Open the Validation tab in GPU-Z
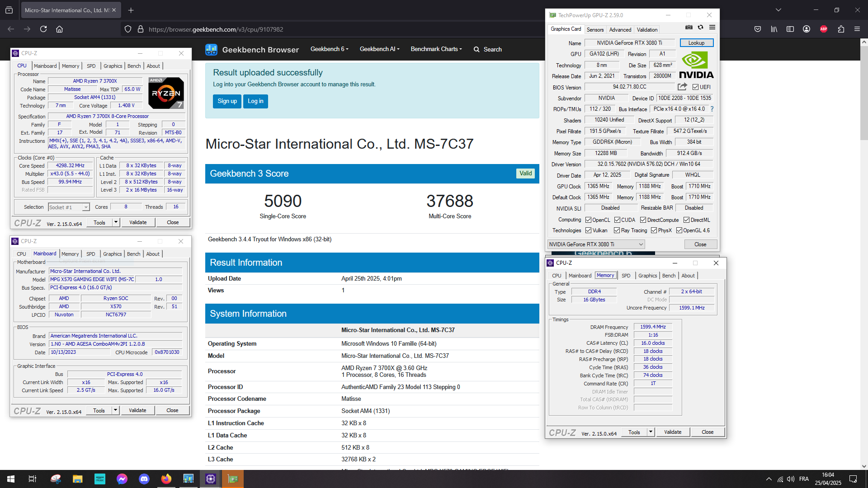The width and height of the screenshot is (868, 488). point(647,30)
